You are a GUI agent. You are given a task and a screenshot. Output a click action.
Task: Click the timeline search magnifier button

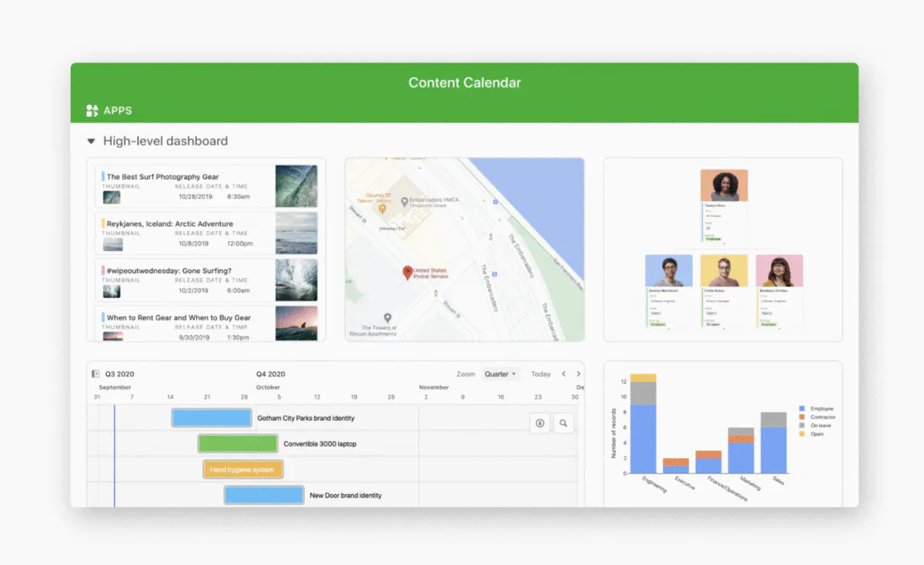click(564, 423)
